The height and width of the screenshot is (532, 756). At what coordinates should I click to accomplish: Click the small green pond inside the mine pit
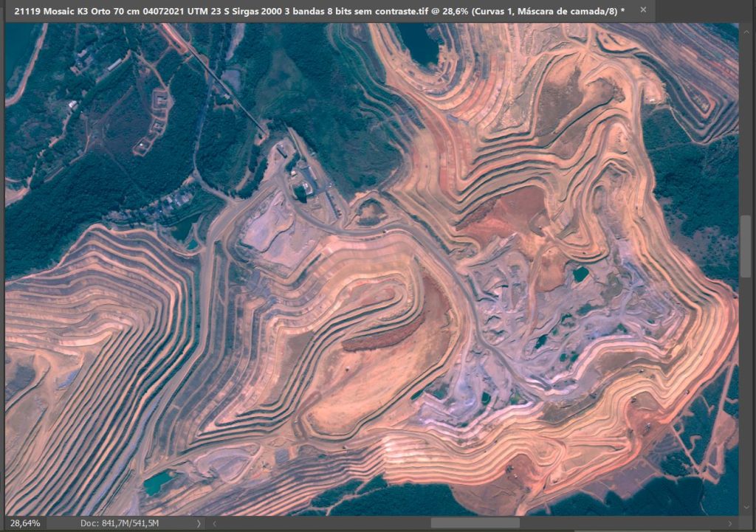click(x=581, y=274)
